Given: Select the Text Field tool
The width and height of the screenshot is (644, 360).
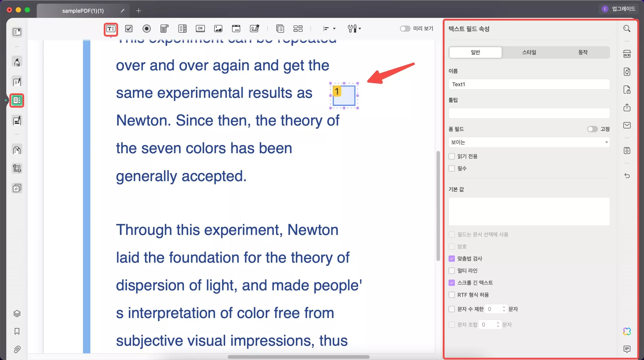Looking at the screenshot, I should [111, 29].
